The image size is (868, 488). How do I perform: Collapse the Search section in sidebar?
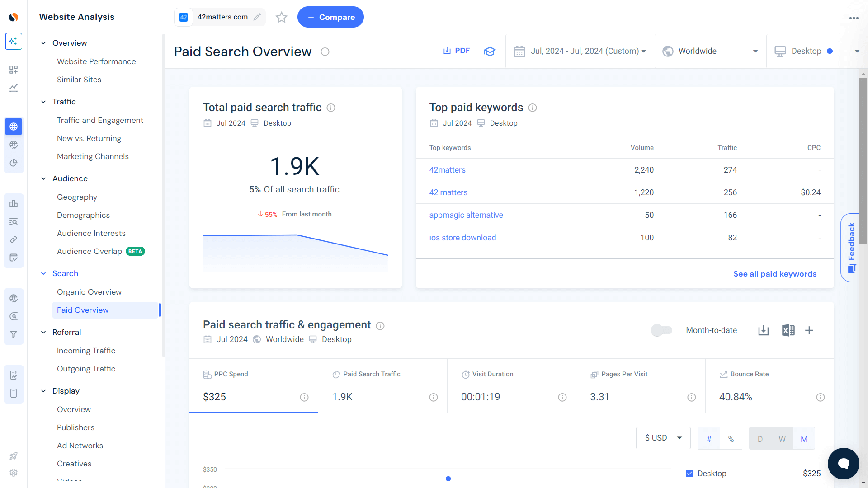tap(43, 273)
